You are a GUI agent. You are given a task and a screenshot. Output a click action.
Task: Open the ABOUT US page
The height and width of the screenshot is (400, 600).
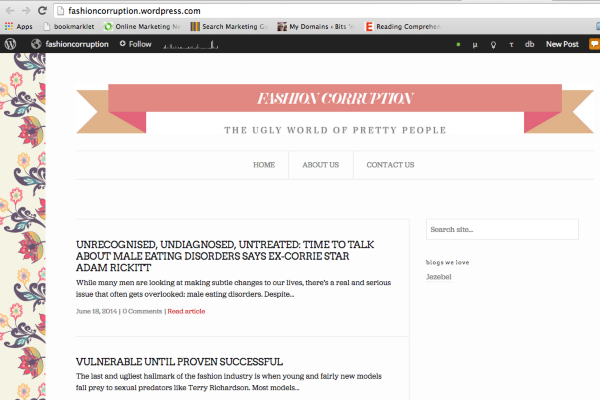click(321, 165)
